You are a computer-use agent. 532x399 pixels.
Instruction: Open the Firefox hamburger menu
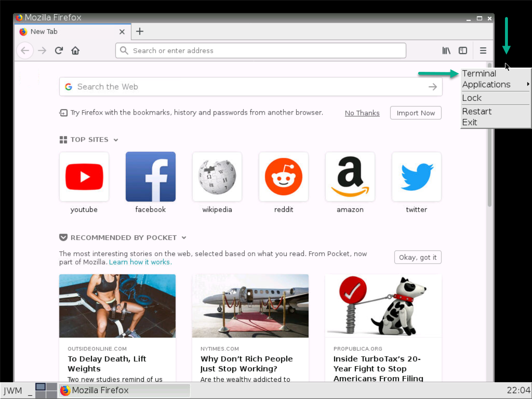pos(483,51)
